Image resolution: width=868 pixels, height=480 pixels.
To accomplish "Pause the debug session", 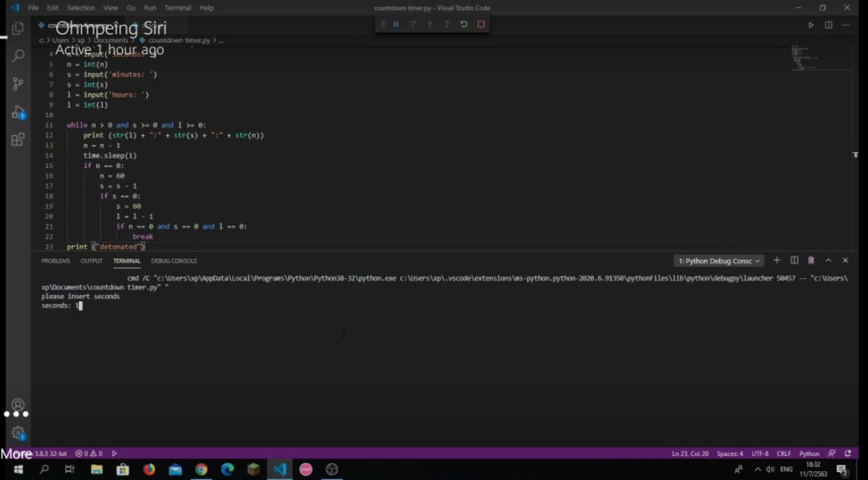I will coord(395,24).
